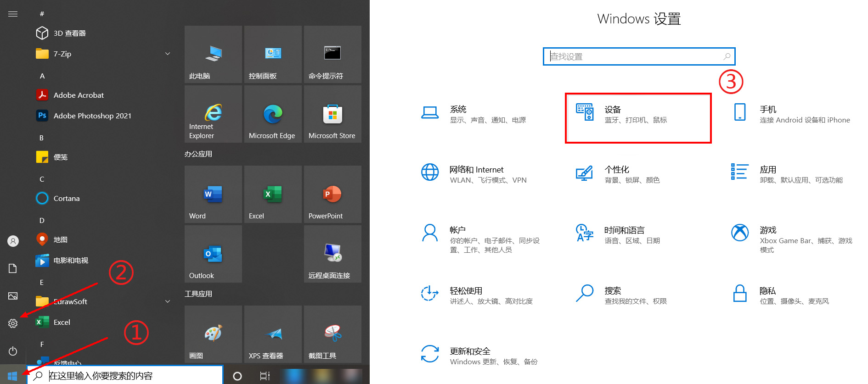This screenshot has height=384, width=868.
Task: Launch the Outlook tile
Action: click(x=213, y=254)
